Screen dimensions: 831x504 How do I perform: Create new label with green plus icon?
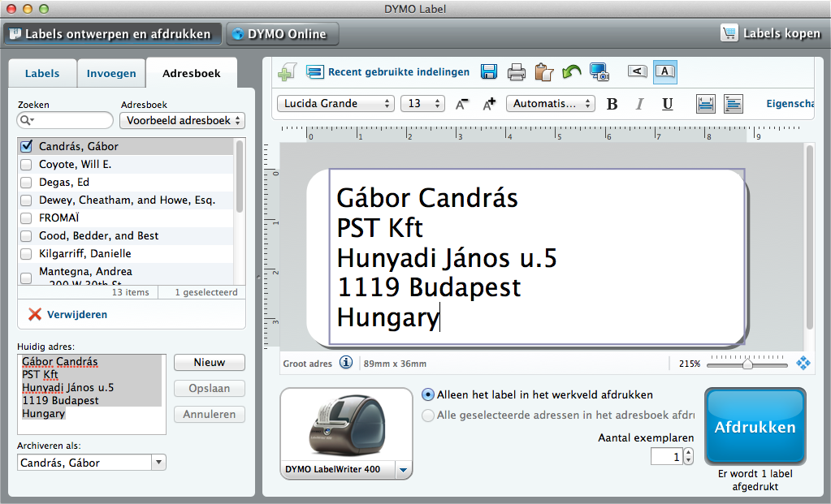pyautogui.click(x=287, y=72)
